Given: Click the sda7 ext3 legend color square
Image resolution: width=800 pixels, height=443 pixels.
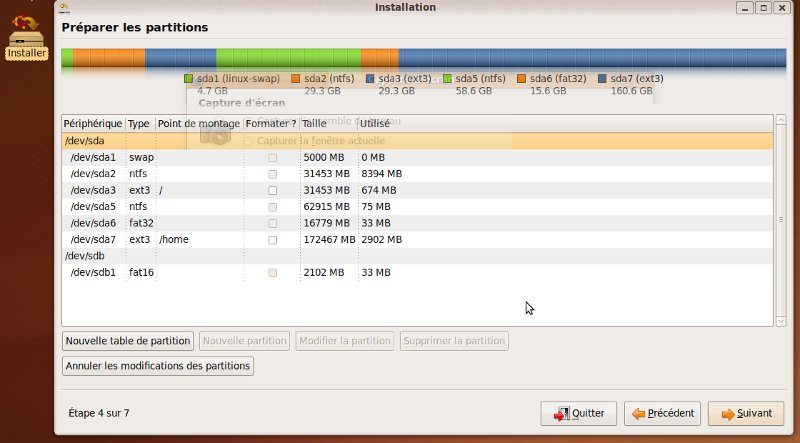Looking at the screenshot, I should [x=602, y=79].
